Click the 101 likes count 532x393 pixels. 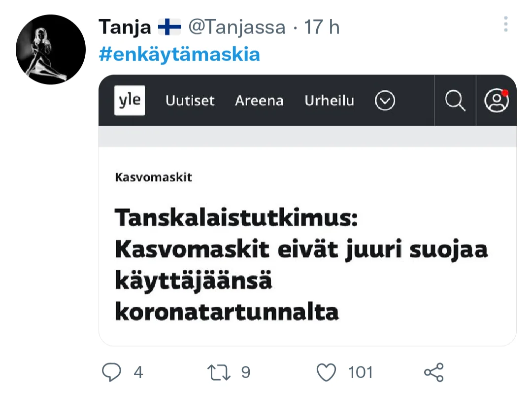pos(361,372)
